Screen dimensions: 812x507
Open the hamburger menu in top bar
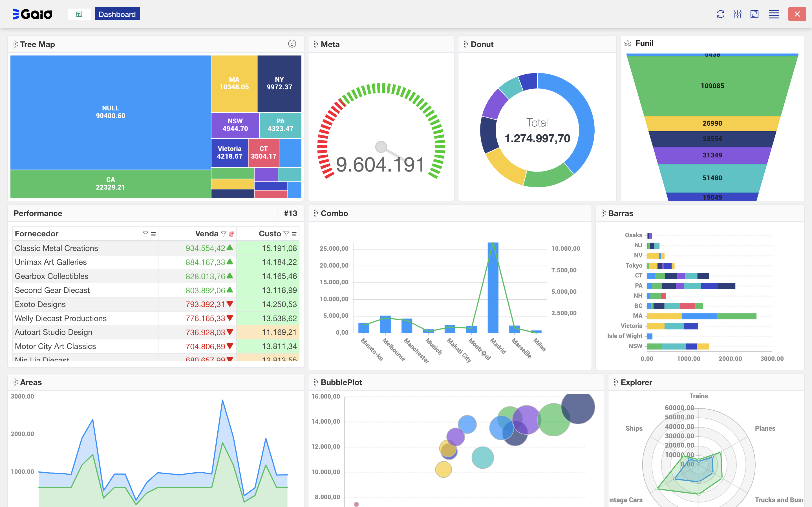click(x=774, y=14)
